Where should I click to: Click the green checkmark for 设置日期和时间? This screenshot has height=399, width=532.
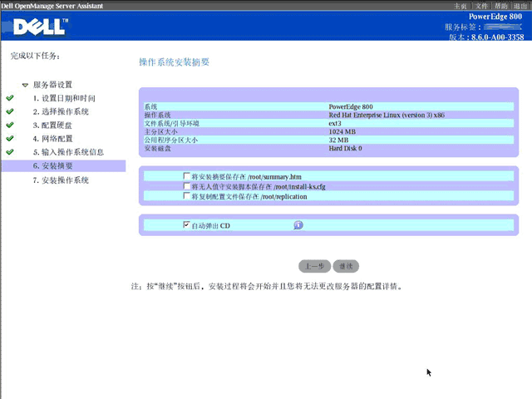[10, 98]
